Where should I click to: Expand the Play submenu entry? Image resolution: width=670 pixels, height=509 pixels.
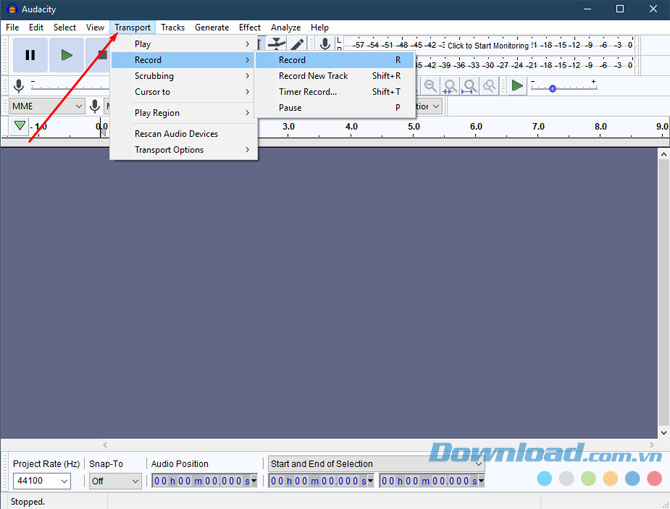tap(184, 44)
